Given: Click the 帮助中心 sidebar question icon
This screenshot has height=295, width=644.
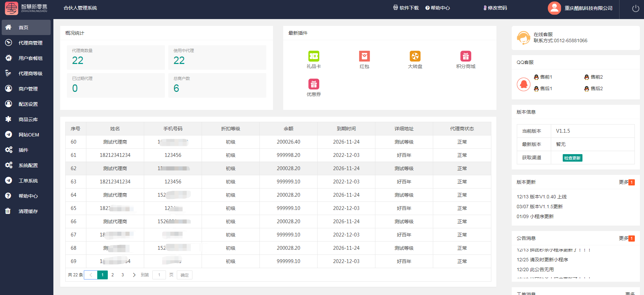Looking at the screenshot, I should [x=8, y=196].
